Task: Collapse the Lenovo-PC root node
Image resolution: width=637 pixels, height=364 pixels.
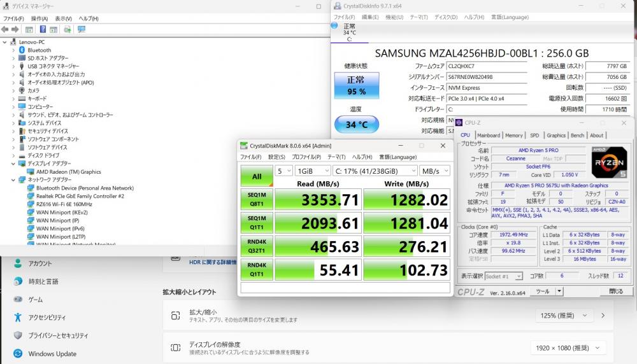Action: tap(4, 42)
